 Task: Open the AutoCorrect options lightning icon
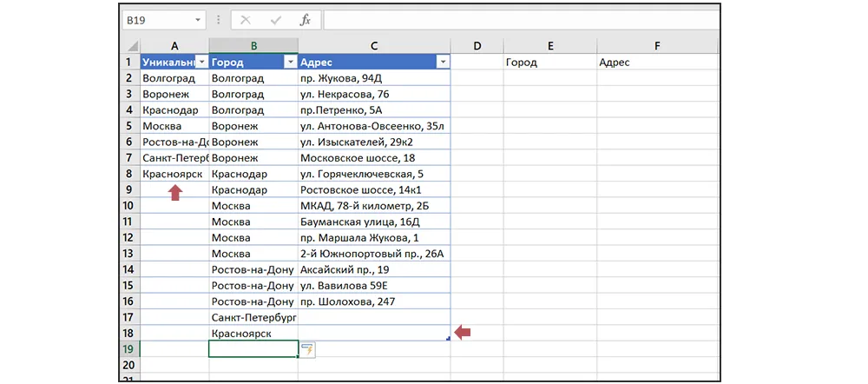click(x=307, y=349)
